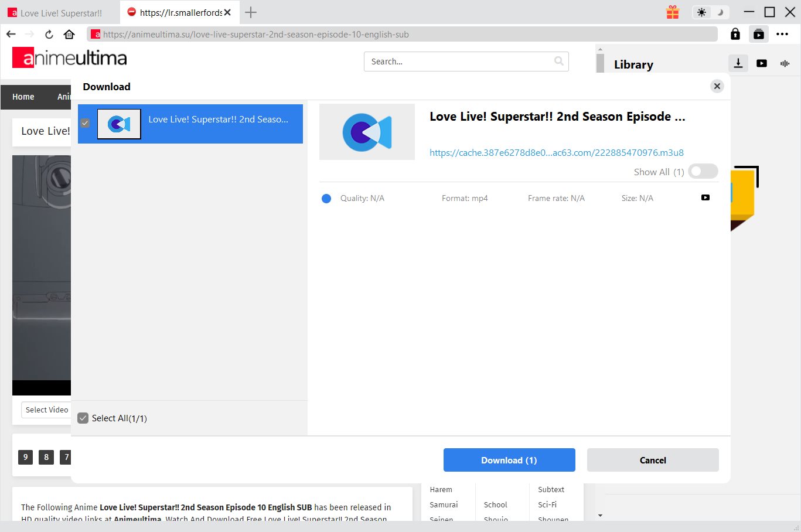Select the Quality N/A mp4 radio option

pyautogui.click(x=326, y=199)
